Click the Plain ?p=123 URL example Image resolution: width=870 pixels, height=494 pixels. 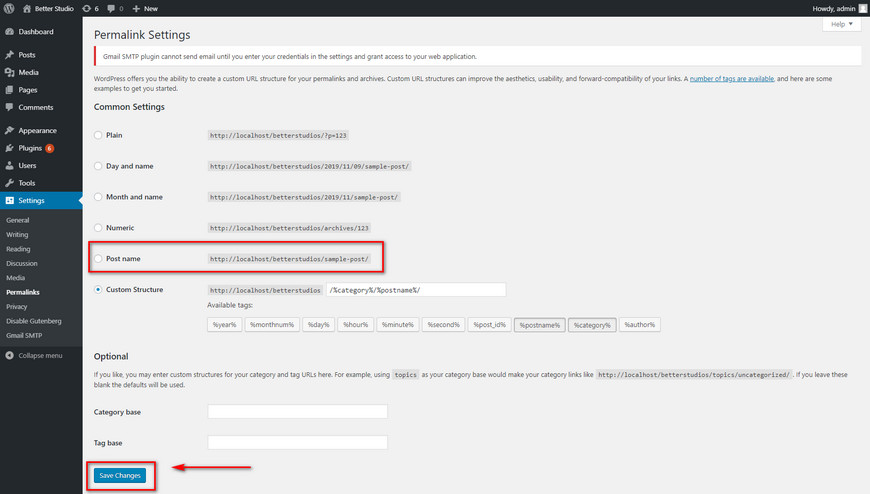278,135
